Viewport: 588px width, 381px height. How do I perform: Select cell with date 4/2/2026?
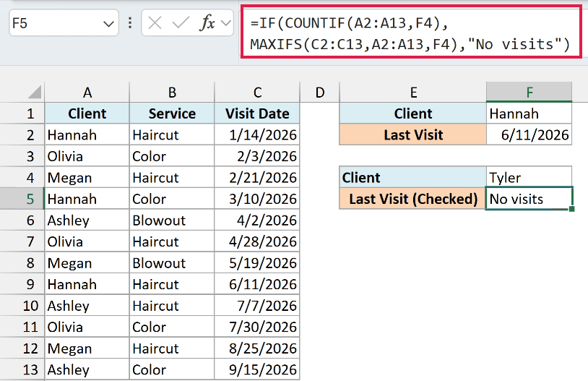point(257,221)
